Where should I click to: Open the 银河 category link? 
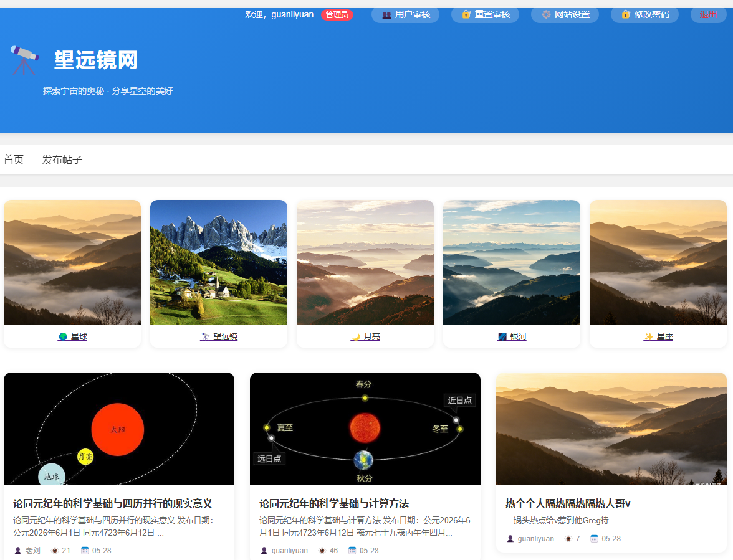tap(511, 336)
